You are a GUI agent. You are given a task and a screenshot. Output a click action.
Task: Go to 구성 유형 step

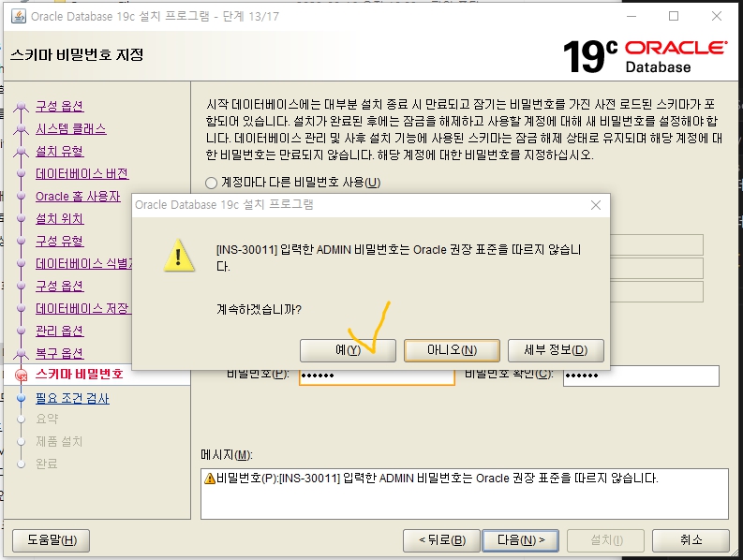coord(60,242)
